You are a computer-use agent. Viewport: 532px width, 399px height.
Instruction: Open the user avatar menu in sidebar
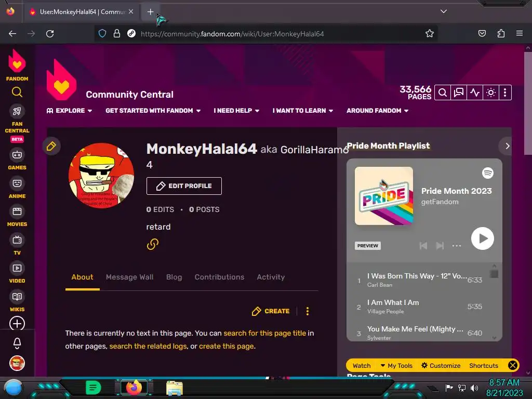tap(17, 363)
